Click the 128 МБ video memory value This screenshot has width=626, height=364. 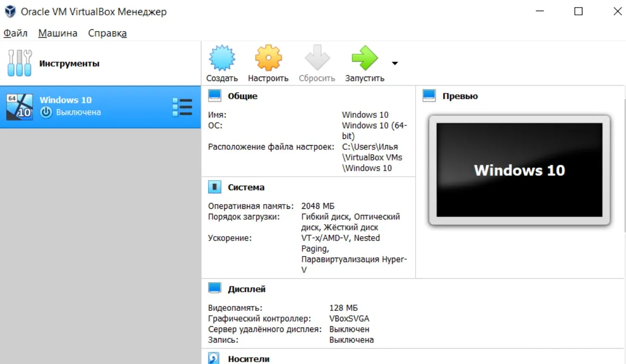tap(343, 308)
